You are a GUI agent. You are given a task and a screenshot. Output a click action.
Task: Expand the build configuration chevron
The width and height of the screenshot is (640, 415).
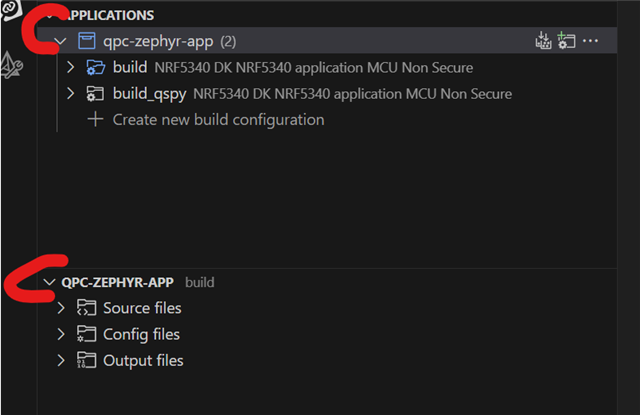[x=70, y=67]
